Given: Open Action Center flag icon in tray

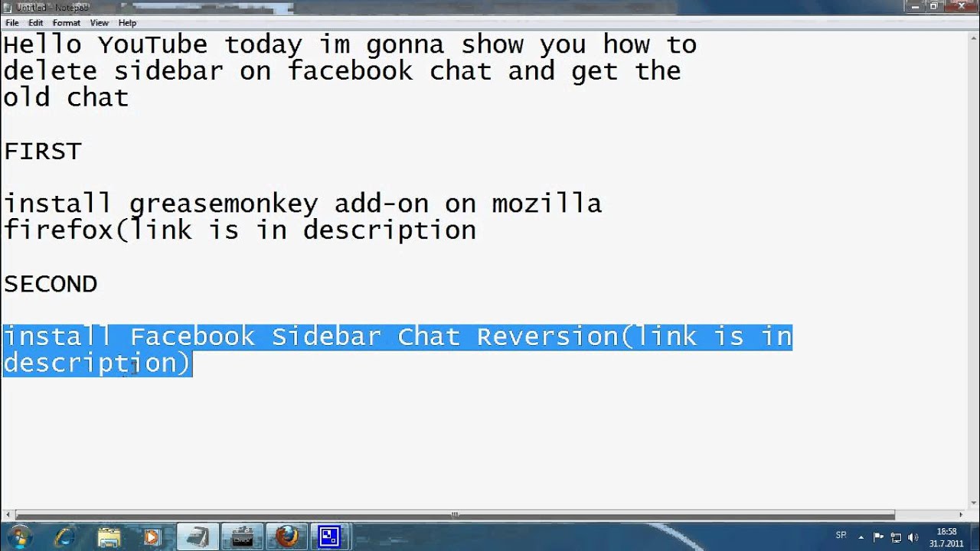Looking at the screenshot, I should 878,537.
